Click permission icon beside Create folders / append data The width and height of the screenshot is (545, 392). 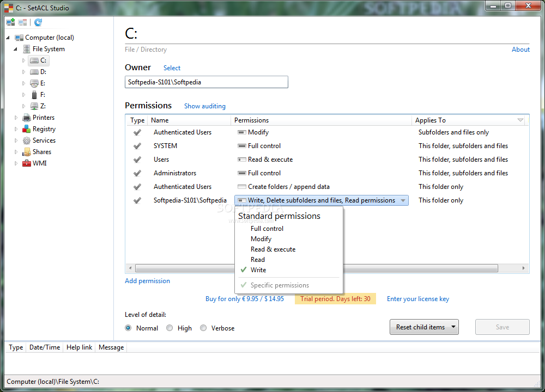(x=242, y=187)
